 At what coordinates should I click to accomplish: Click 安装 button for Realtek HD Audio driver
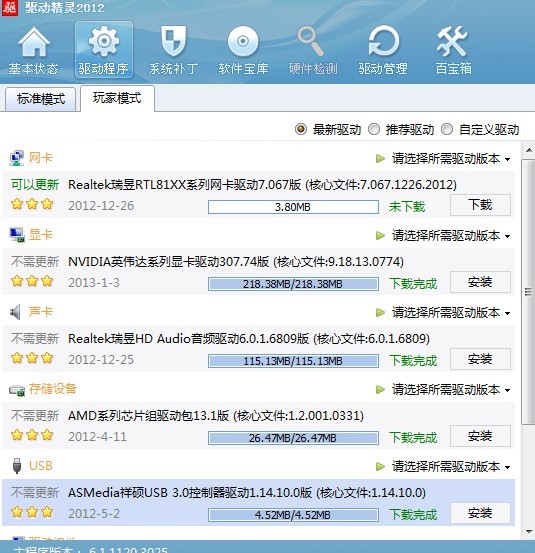click(480, 359)
